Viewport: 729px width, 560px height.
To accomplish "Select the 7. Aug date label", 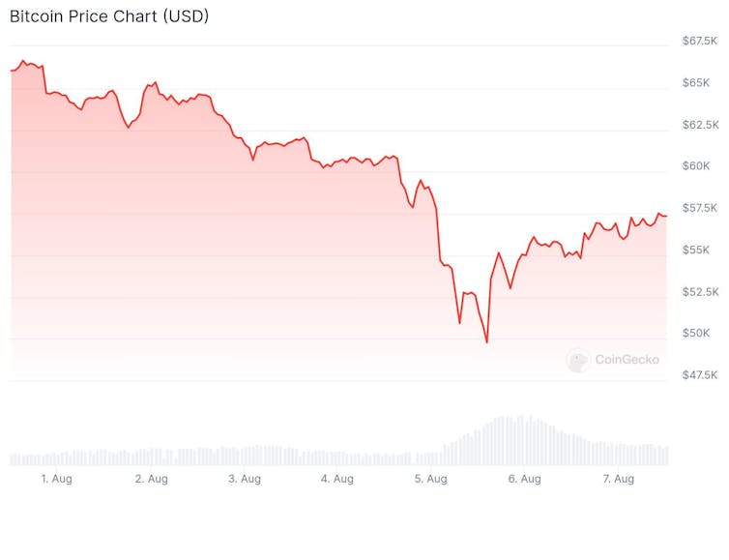I will [x=619, y=479].
